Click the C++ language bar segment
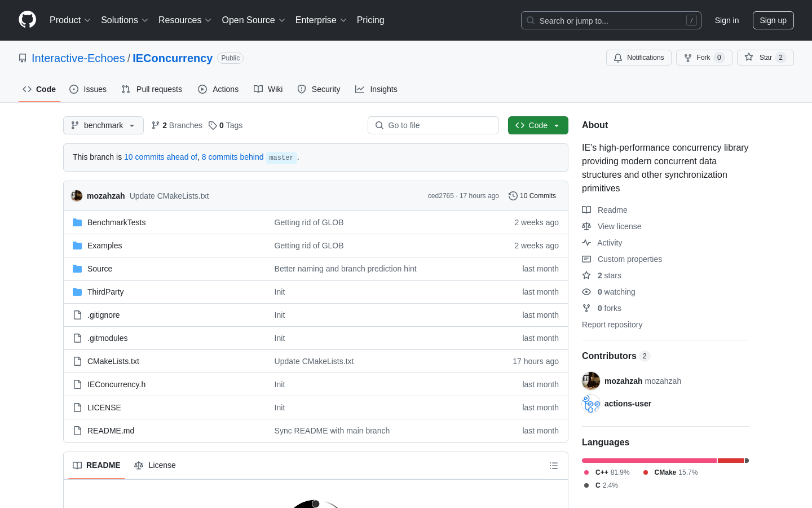 [x=649, y=461]
